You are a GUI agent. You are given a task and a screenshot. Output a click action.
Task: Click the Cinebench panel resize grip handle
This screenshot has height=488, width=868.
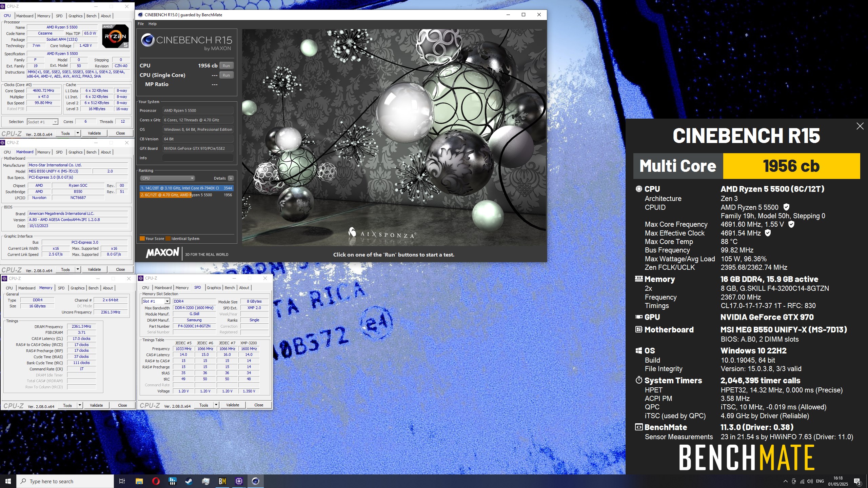(240, 145)
